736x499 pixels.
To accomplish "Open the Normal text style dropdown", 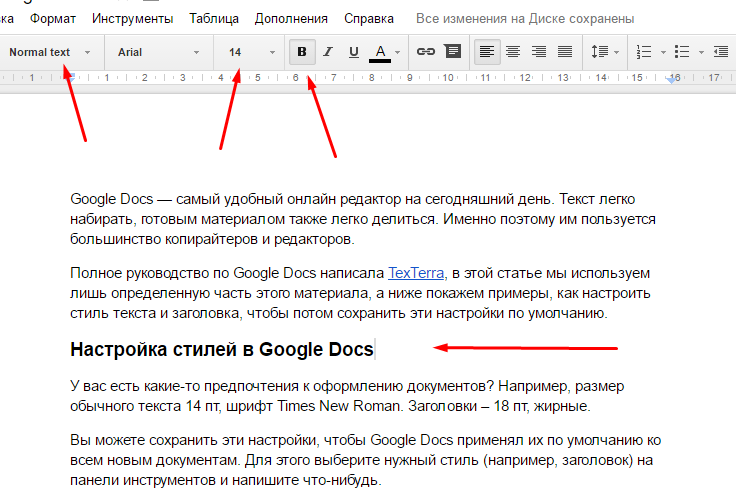I will (x=49, y=52).
